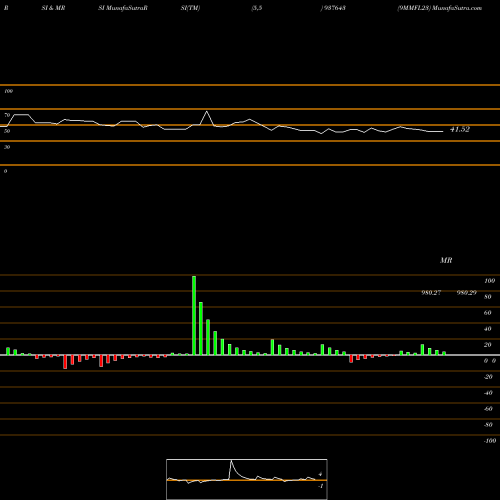This screenshot has height=500, width=500.
Task: Click the MR axis label 80
Action: (x=488, y=297)
